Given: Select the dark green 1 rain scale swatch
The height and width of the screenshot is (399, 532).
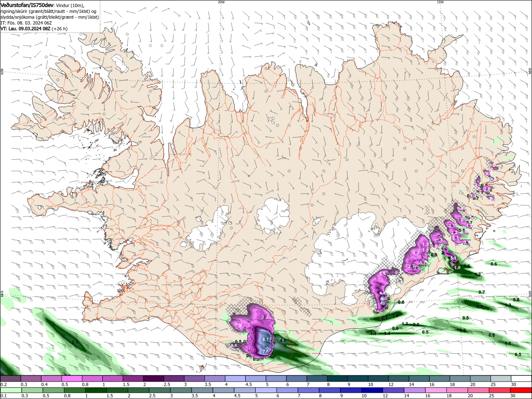Looking at the screenshot, I should (x=96, y=390).
